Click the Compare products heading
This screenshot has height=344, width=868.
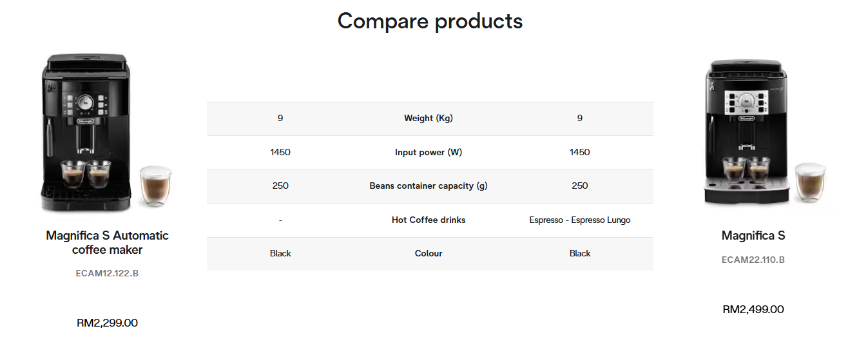tap(430, 21)
